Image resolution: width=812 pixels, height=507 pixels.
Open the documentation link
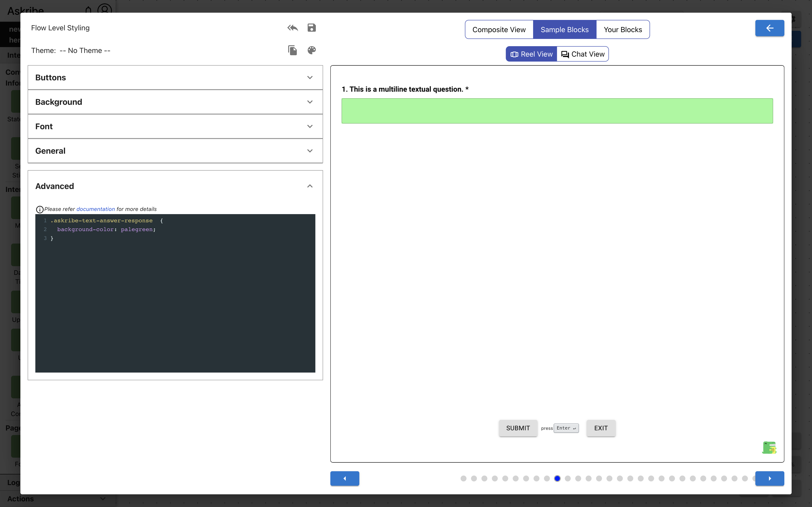tap(96, 209)
